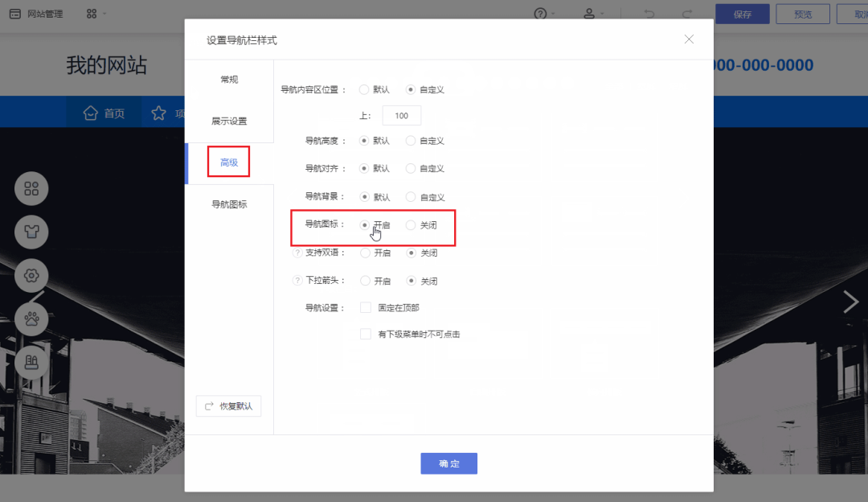This screenshot has width=868, height=502.
Task: Click the 上 position input field
Action: pos(401,116)
